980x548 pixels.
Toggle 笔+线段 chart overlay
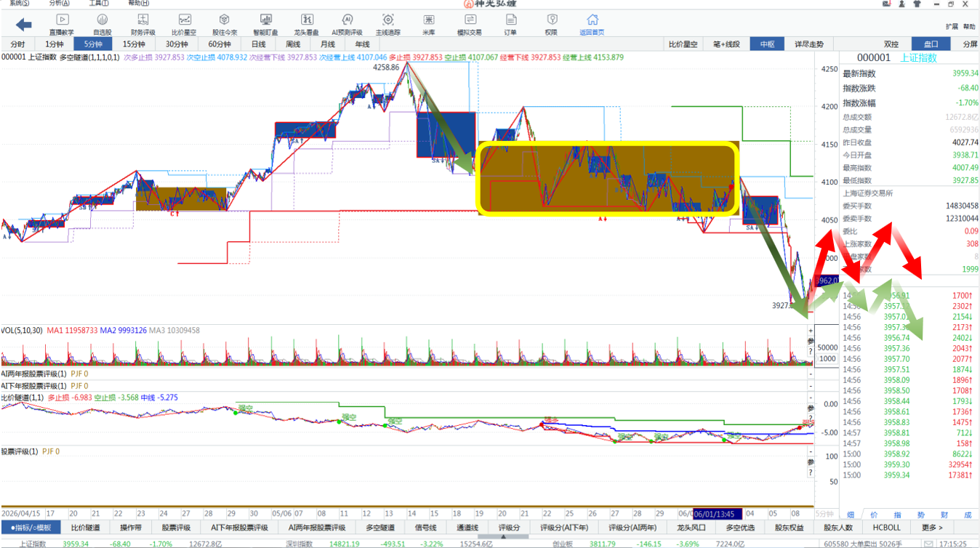pyautogui.click(x=726, y=44)
